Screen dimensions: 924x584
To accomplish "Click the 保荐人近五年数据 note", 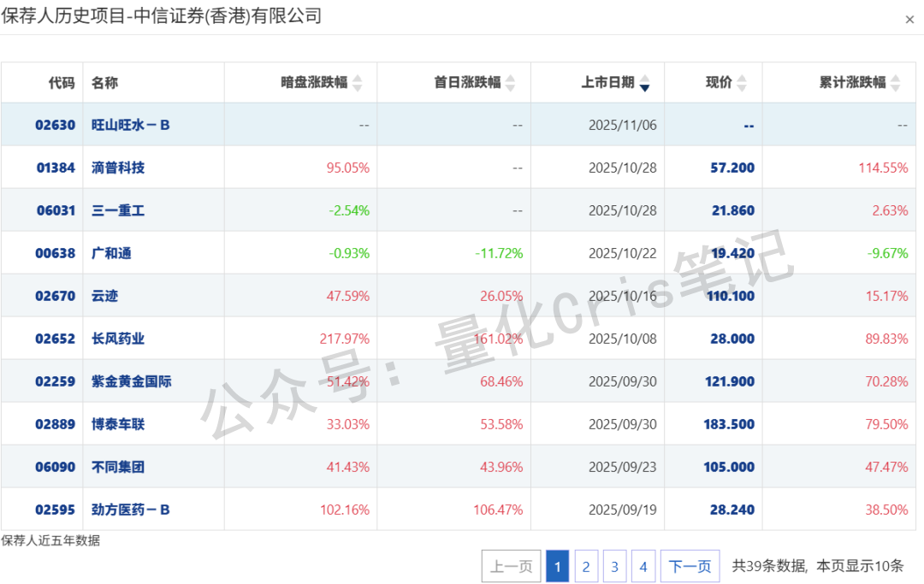I will pyautogui.click(x=50, y=540).
